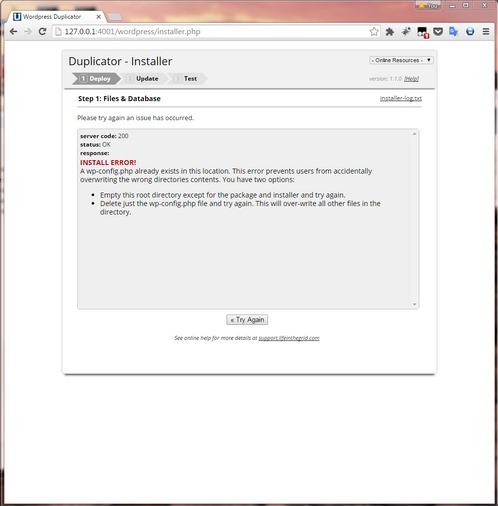Open the Help link beside version
The image size is (498, 506).
coord(411,79)
